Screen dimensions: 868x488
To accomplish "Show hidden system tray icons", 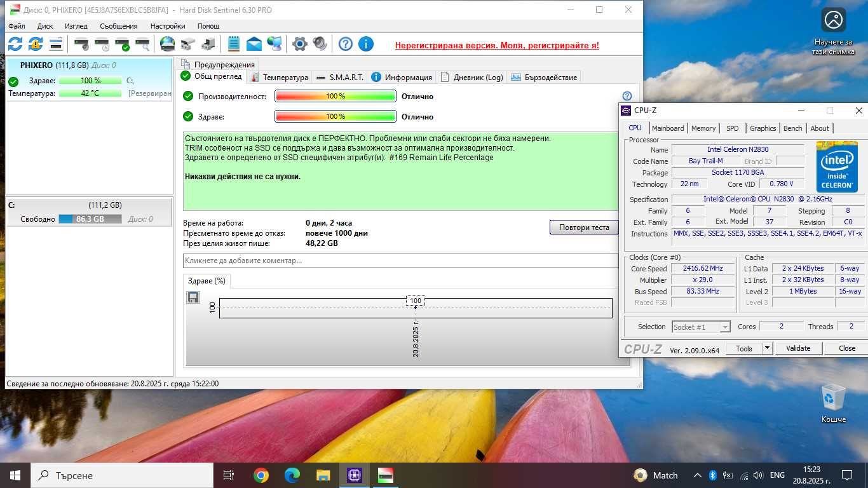I will [x=697, y=475].
